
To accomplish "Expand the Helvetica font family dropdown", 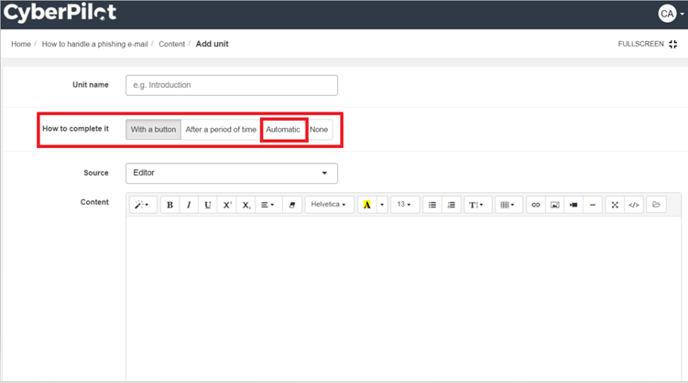I will (x=329, y=204).
